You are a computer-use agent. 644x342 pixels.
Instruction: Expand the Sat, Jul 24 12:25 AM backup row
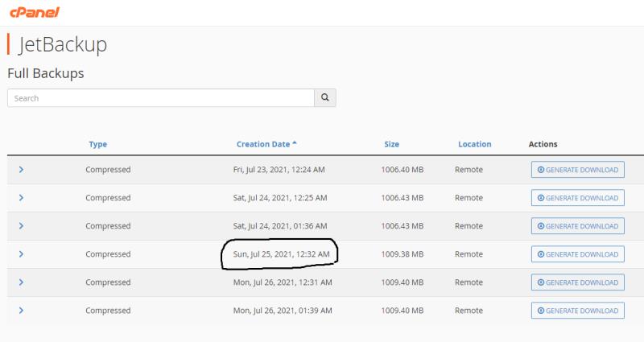pos(21,198)
